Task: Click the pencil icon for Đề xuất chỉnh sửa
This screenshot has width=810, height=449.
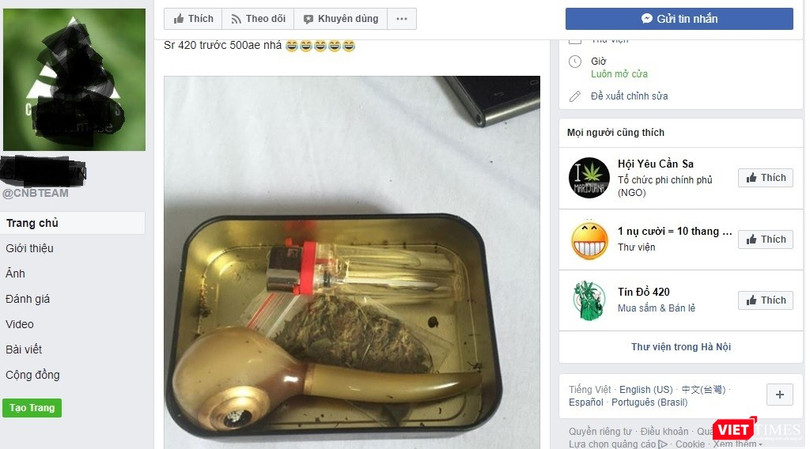Action: [x=574, y=97]
